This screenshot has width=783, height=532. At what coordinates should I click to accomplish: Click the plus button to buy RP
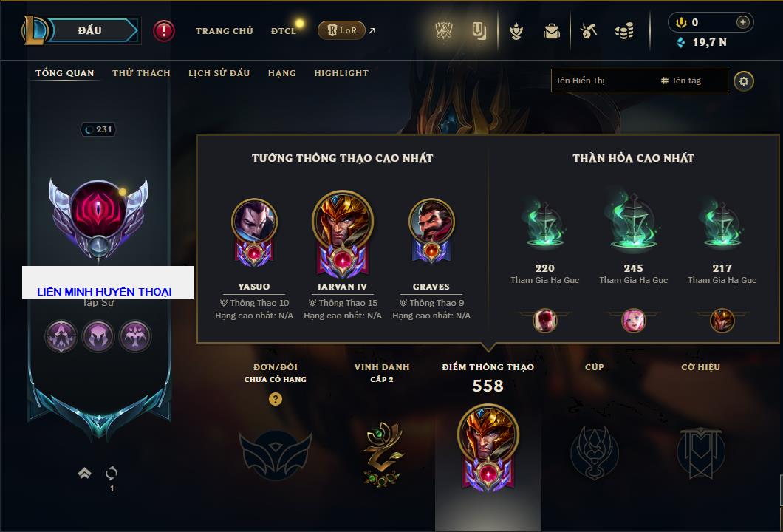[742, 22]
